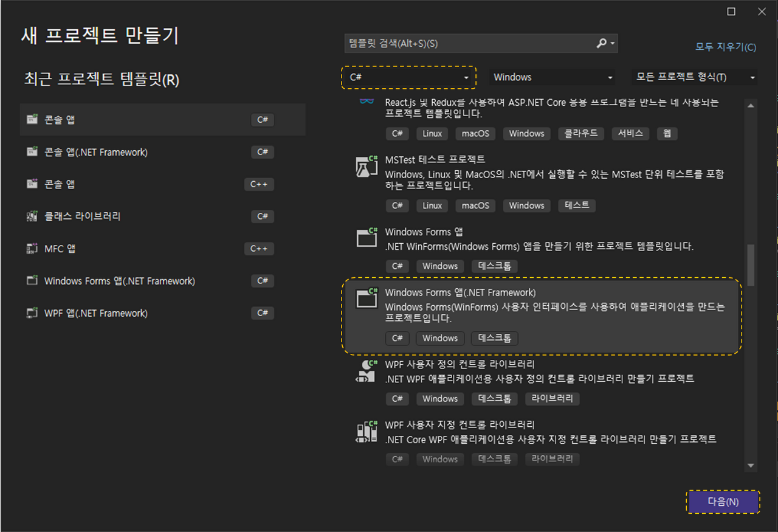Click the 데스크톱 tag on Windows Forms 앱
The width and height of the screenshot is (778, 532).
[x=495, y=266]
